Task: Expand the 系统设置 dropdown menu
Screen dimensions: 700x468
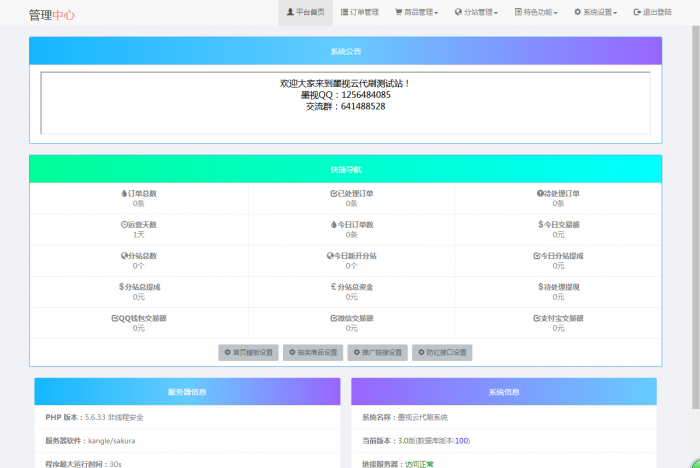Action: tap(597, 13)
